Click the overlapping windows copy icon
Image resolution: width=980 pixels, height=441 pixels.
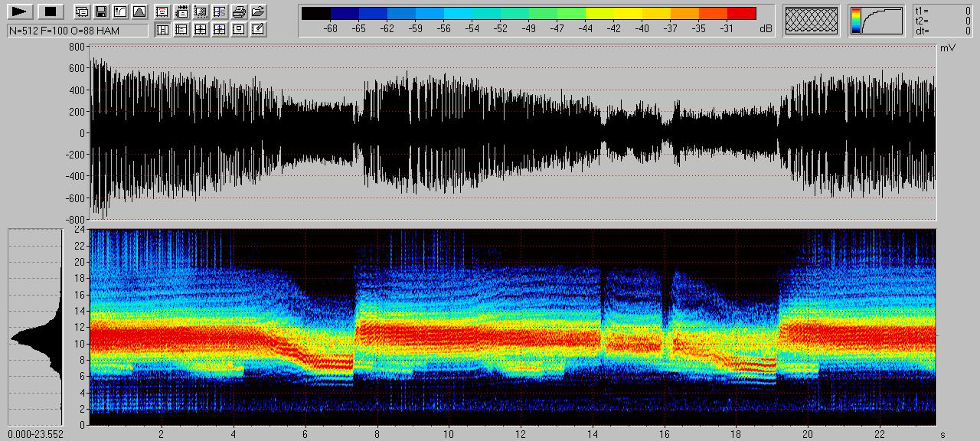click(x=82, y=11)
